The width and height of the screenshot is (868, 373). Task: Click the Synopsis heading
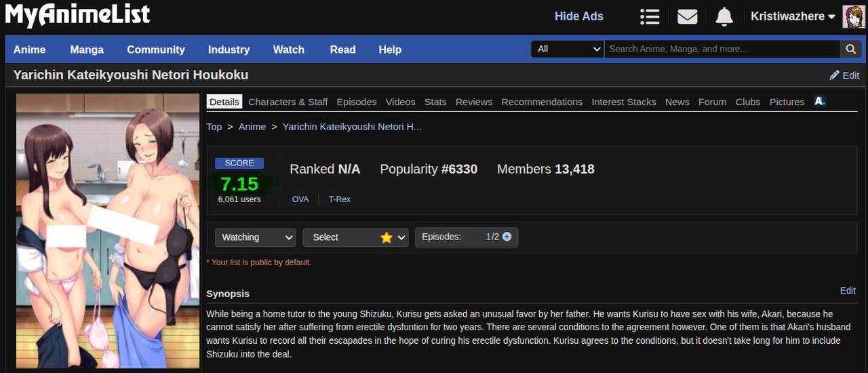228,294
